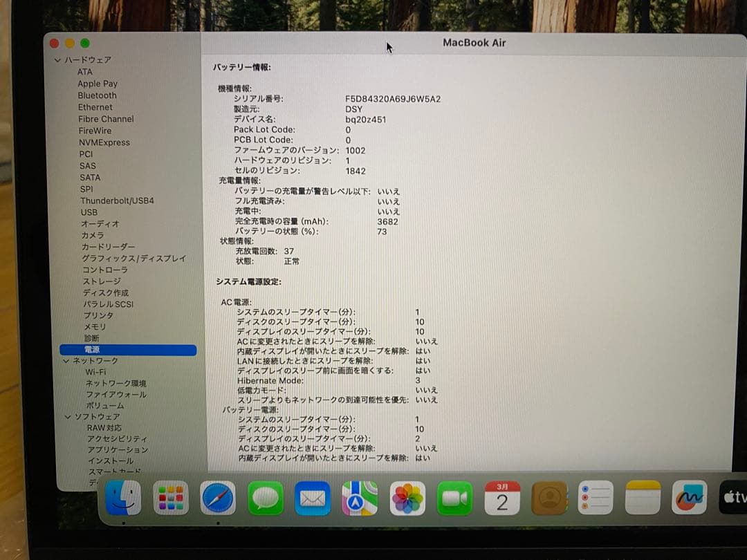
Task: Open FaceTime app in the Dock
Action: coord(454,498)
